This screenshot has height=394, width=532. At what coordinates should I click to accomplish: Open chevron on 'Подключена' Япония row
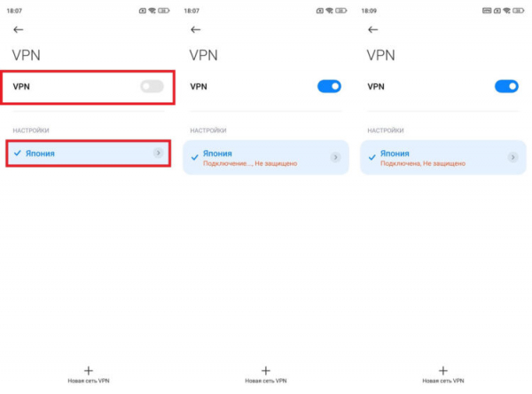point(512,157)
